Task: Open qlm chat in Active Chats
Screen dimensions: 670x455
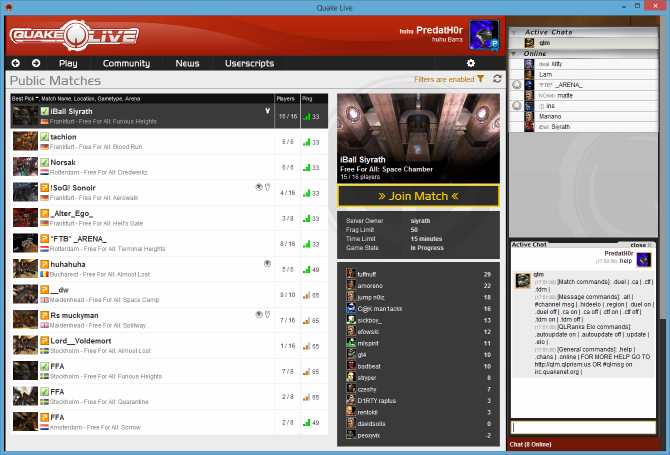Action: [583, 43]
